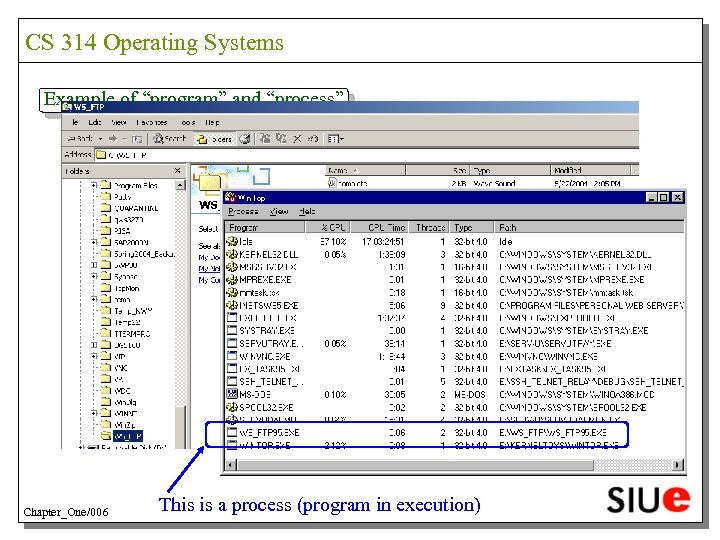Click the WinTop horizontal scroll right arrow
This screenshot has height=540, width=720.
point(678,465)
